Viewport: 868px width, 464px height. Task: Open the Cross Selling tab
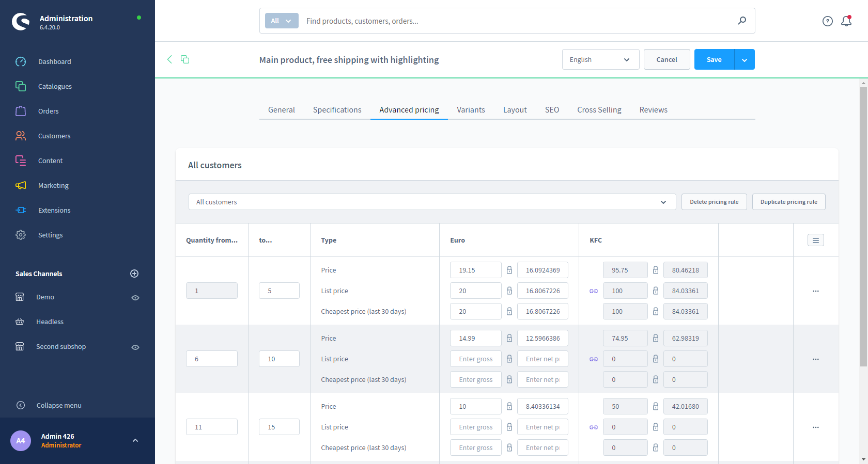[x=599, y=110]
